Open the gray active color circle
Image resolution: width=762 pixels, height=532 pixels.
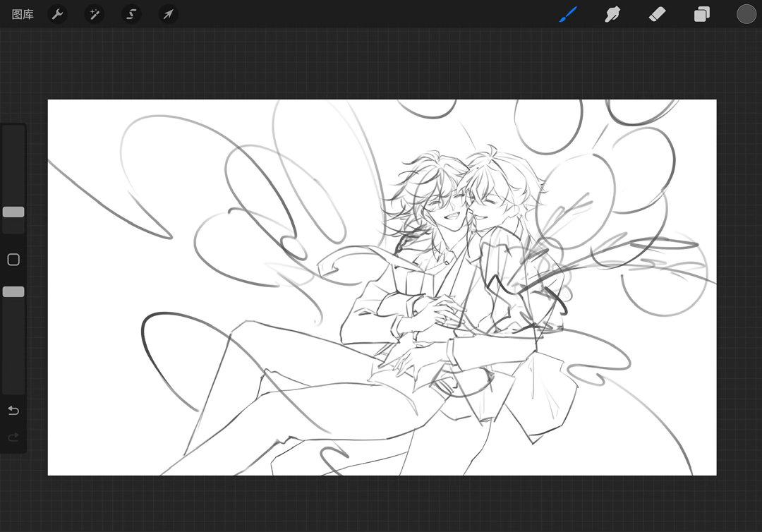[x=746, y=14]
